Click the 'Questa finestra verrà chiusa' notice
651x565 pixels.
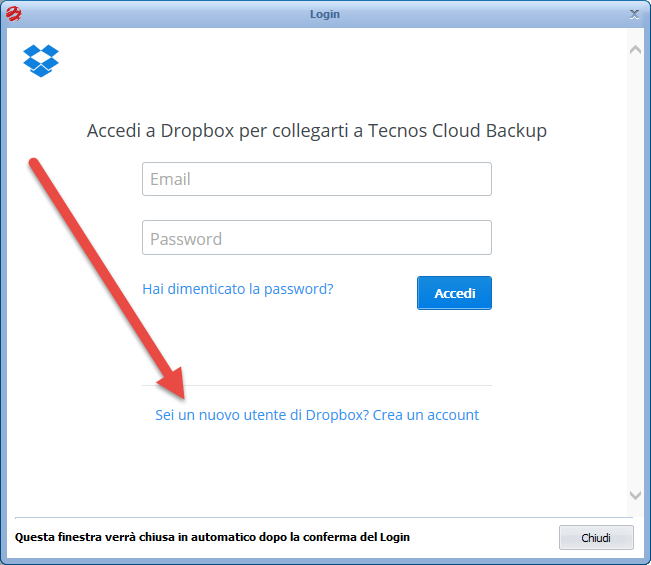pos(212,537)
